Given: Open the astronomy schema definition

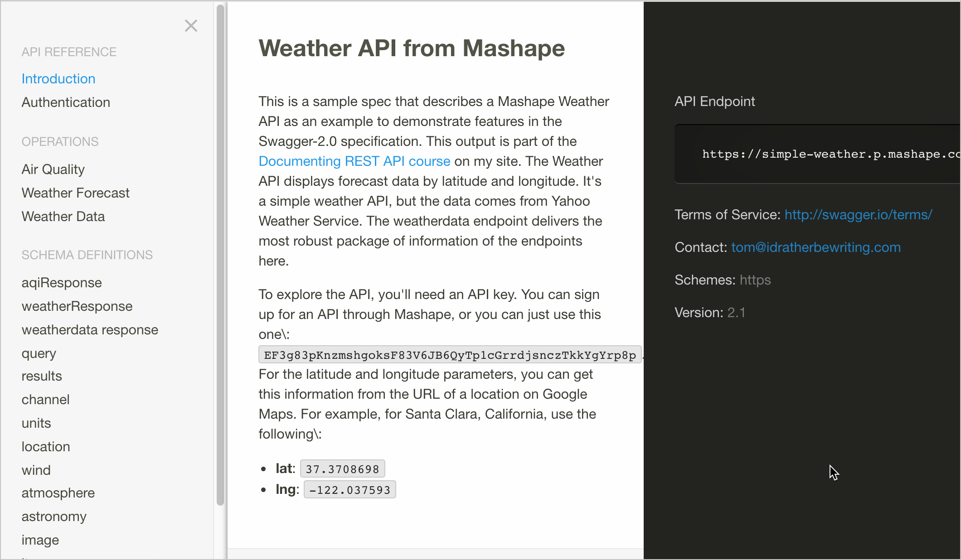Looking at the screenshot, I should [x=54, y=517].
